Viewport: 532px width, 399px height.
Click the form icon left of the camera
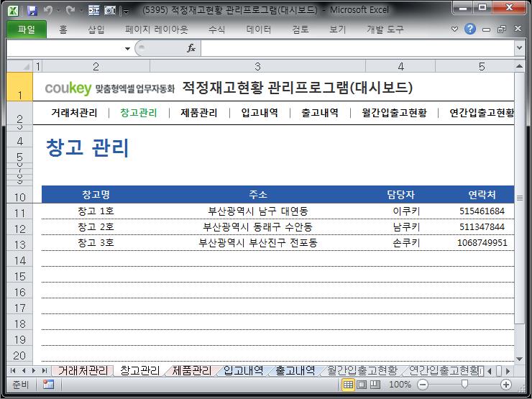94,11
